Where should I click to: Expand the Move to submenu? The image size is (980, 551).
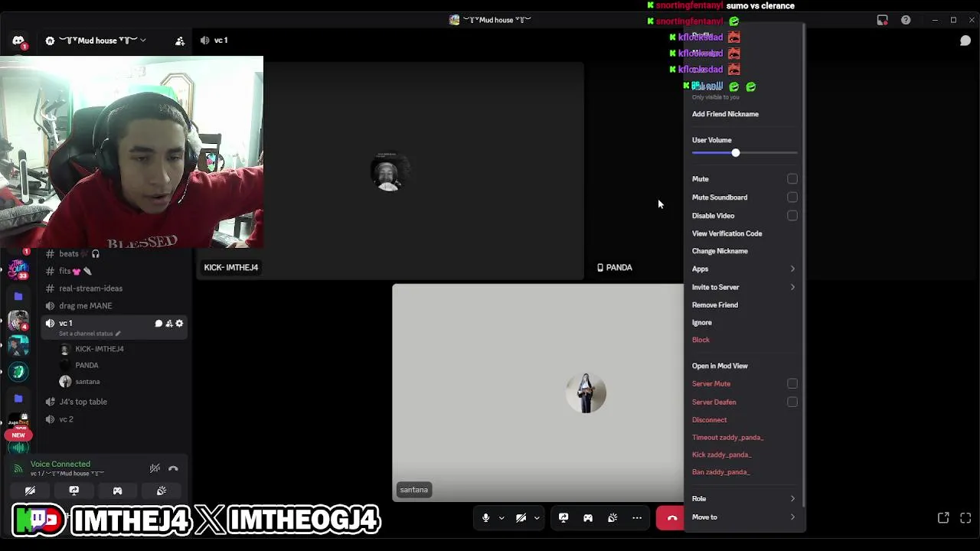pos(744,517)
